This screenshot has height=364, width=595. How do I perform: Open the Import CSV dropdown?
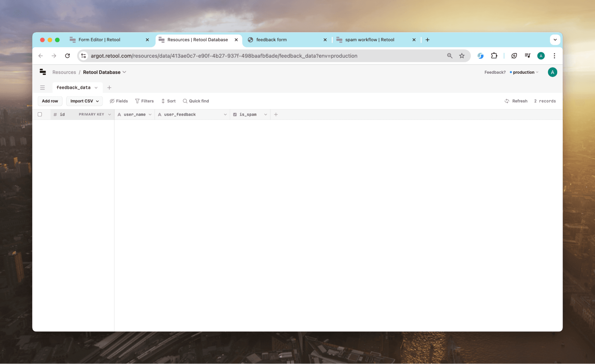[x=85, y=101]
